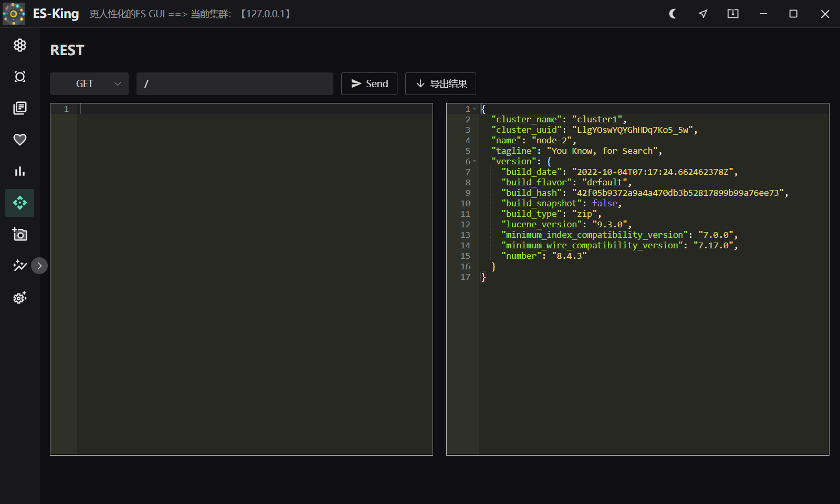Image resolution: width=840 pixels, height=504 pixels.
Task: Click the minimum_wire_compatibility_version line
Action: coord(619,245)
